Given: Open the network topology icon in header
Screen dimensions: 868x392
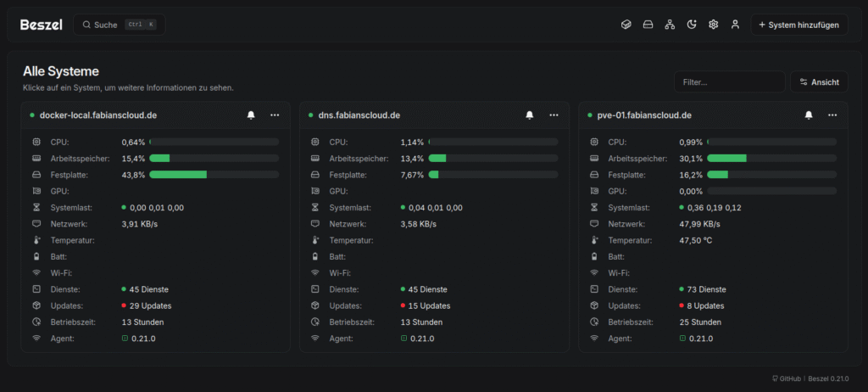Looking at the screenshot, I should coord(670,25).
